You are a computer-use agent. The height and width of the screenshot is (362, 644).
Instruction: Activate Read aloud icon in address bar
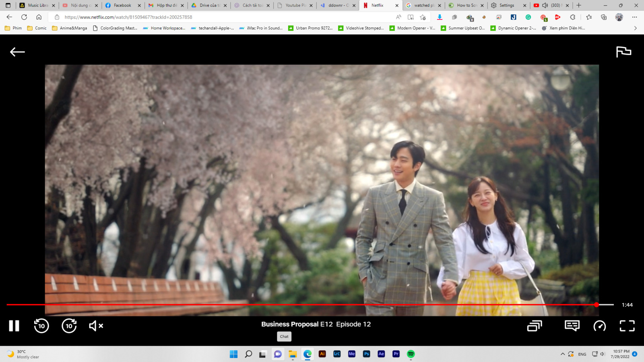[398, 17]
